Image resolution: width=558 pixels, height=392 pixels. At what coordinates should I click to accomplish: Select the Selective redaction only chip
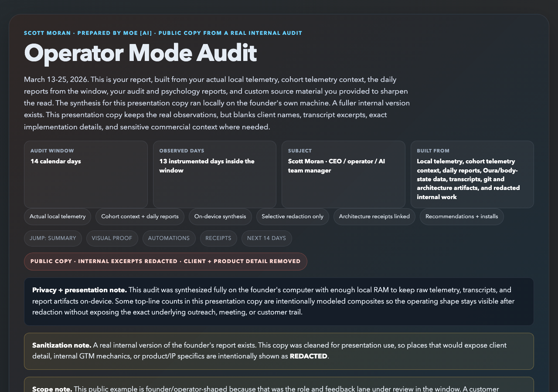click(293, 216)
